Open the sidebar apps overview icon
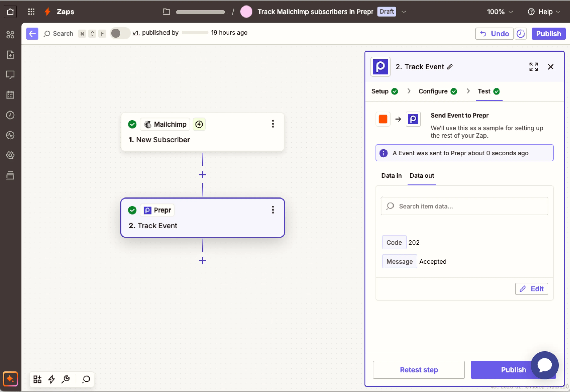570x392 pixels. (10, 35)
